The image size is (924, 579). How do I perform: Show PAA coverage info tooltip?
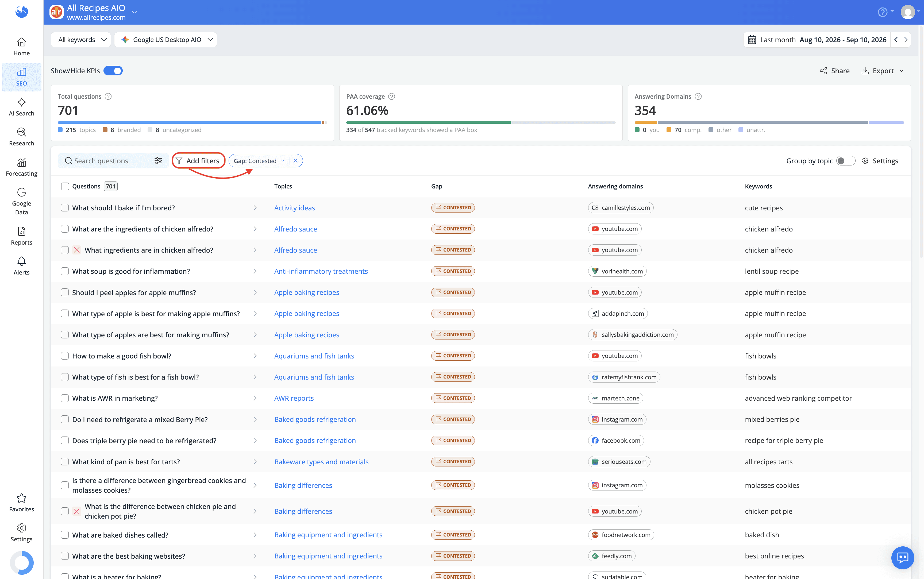[x=391, y=96]
